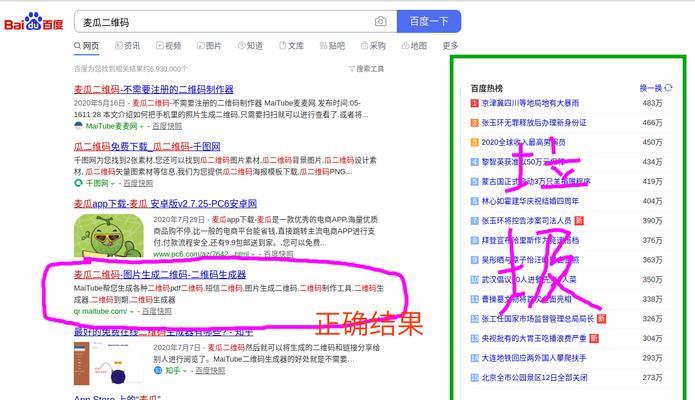Open result 麦瓜二维码-不需要注册的二维码制作器

[x=153, y=89]
